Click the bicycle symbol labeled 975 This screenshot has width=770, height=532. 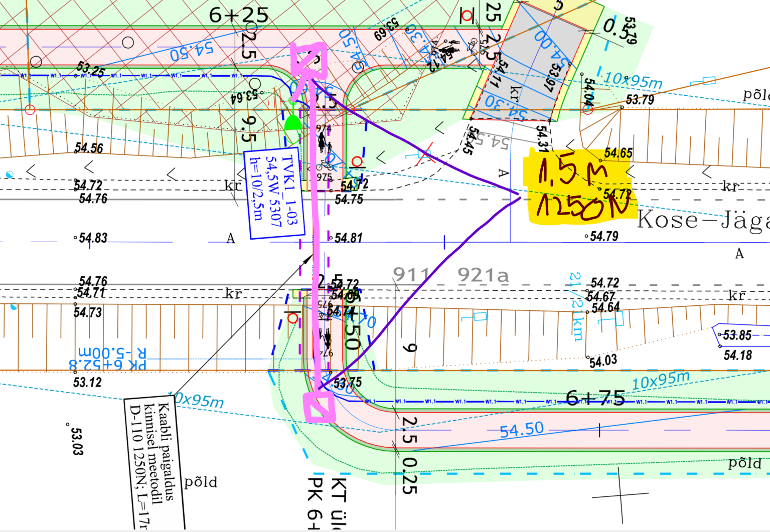tap(324, 166)
